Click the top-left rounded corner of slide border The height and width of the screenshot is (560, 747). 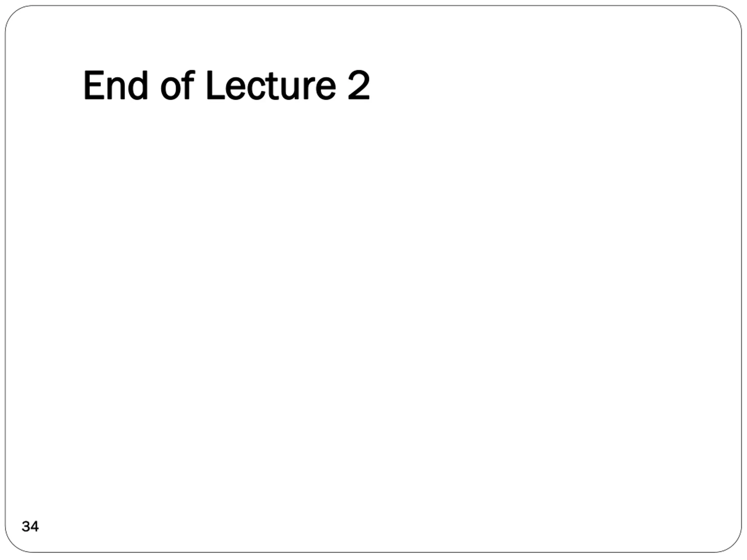click(x=13, y=14)
